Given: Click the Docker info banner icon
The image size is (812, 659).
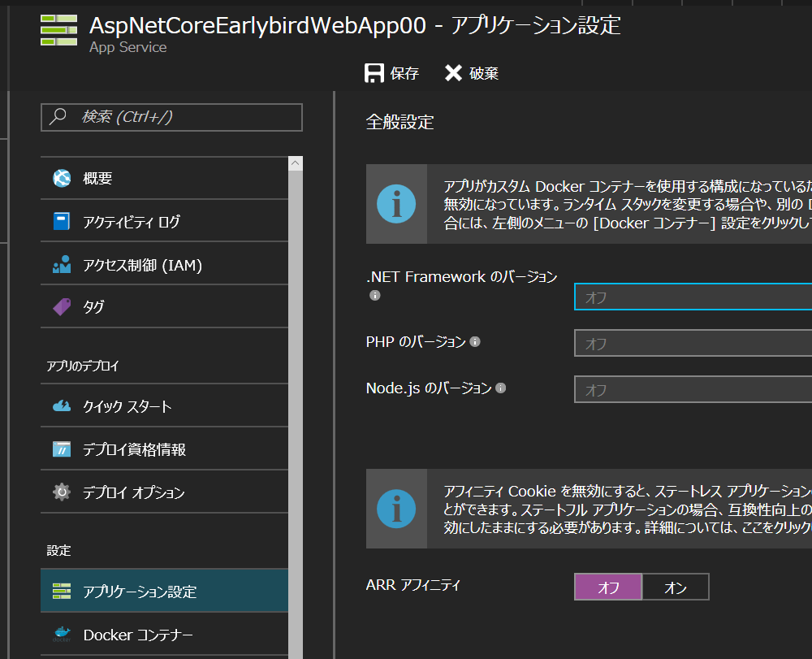Looking at the screenshot, I should (x=396, y=204).
